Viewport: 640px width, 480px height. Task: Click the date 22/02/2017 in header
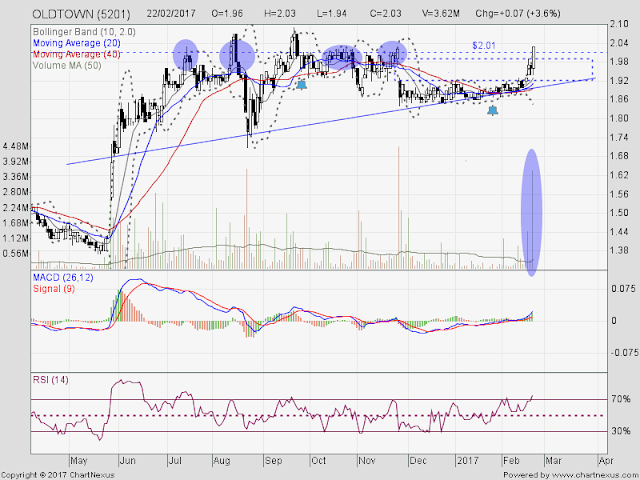point(171,13)
